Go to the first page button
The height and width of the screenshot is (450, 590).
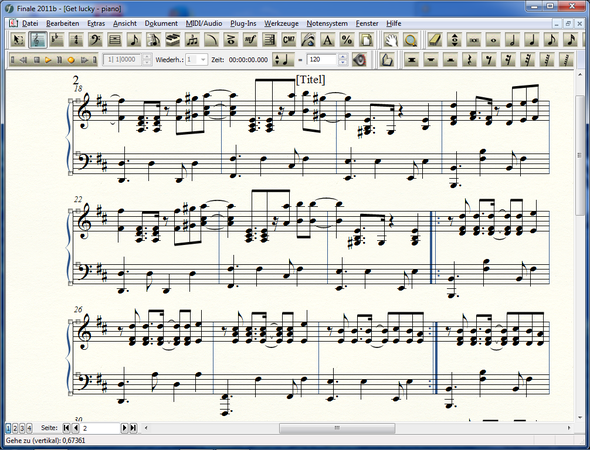coord(66,428)
